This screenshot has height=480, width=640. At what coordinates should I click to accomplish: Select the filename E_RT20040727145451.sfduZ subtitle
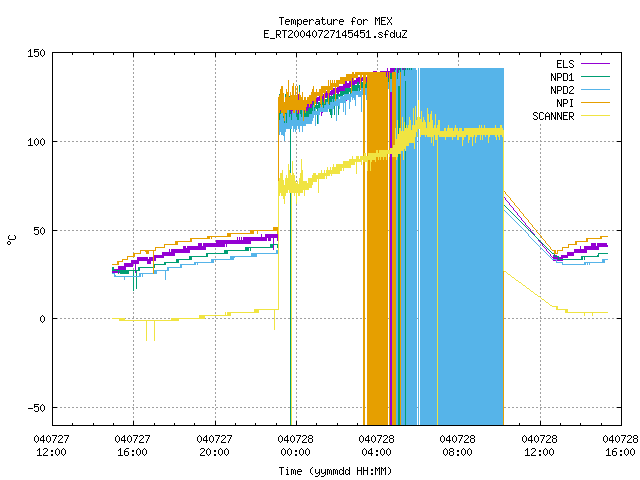(x=335, y=34)
